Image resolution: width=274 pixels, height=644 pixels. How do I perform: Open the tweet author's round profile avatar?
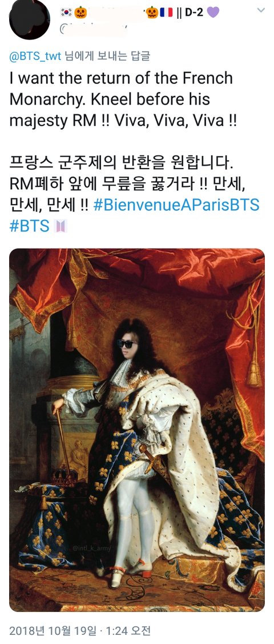tap(29, 19)
